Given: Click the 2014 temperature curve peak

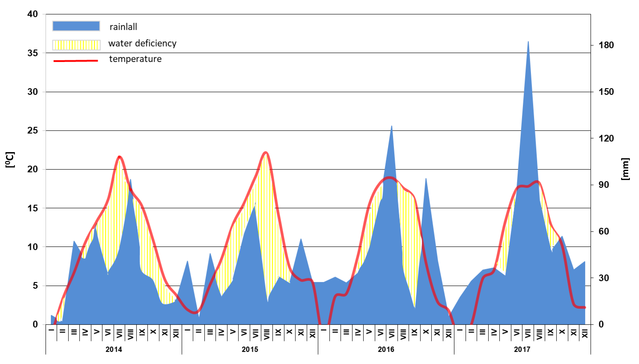Looking at the screenshot, I should point(119,157).
